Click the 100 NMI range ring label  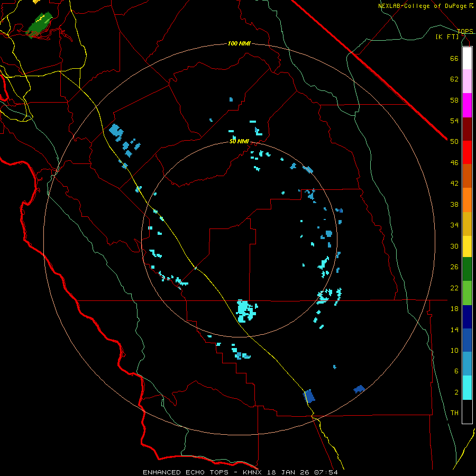click(239, 44)
